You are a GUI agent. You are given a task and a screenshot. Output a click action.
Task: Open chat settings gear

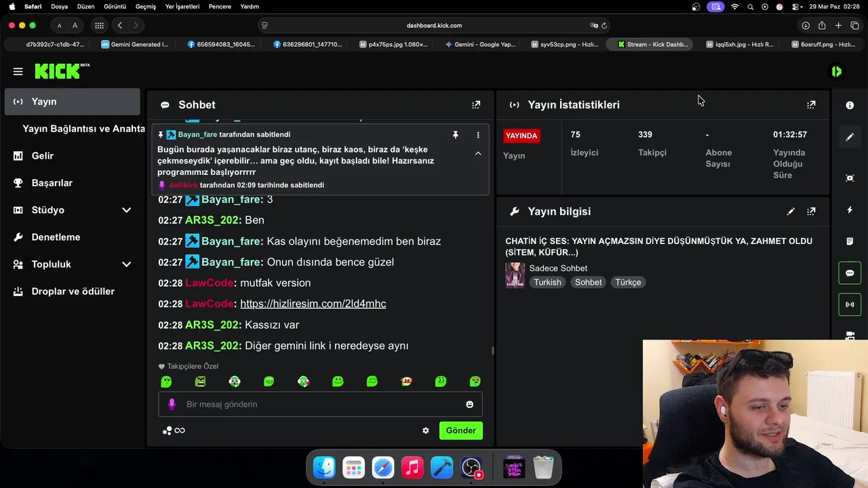[x=426, y=430]
